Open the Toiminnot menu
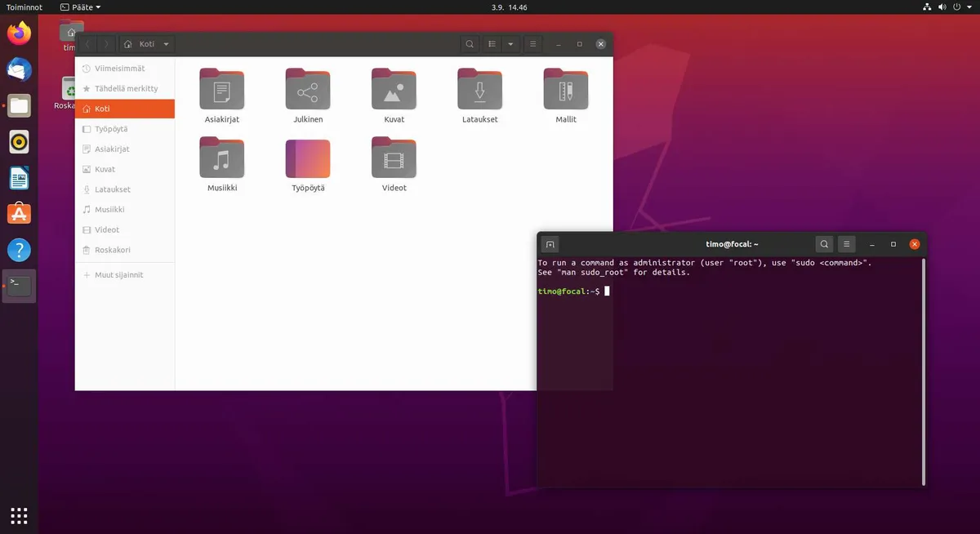The height and width of the screenshot is (534, 980). pos(23,7)
